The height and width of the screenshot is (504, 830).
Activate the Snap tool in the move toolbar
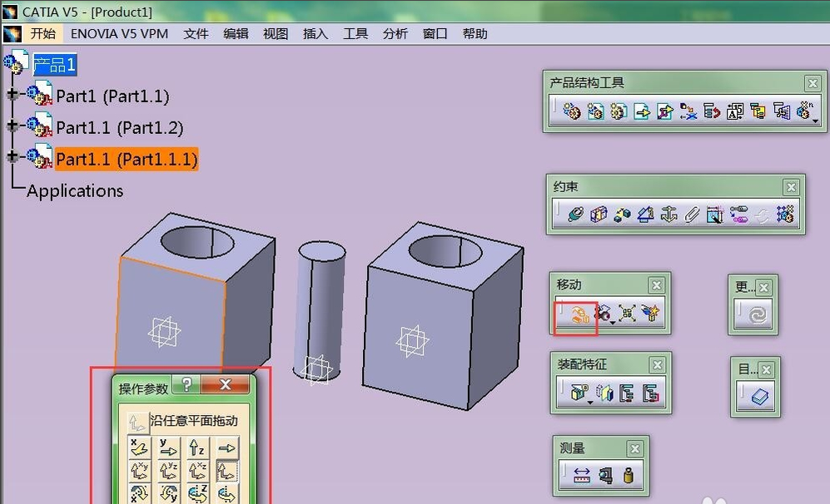[604, 313]
